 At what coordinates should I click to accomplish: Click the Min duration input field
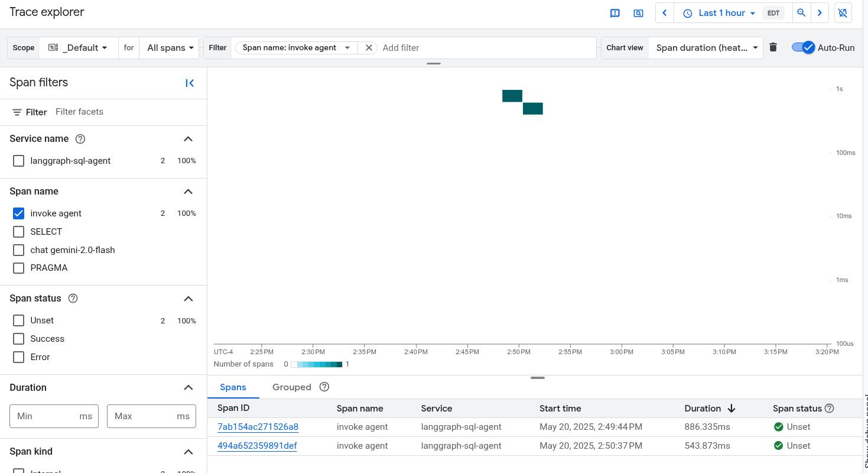pyautogui.click(x=44, y=416)
